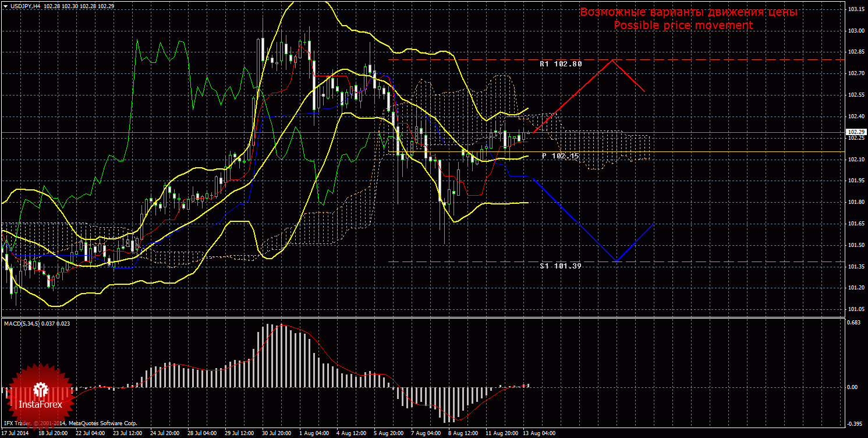Click the 102.85 price axis value

(x=855, y=52)
